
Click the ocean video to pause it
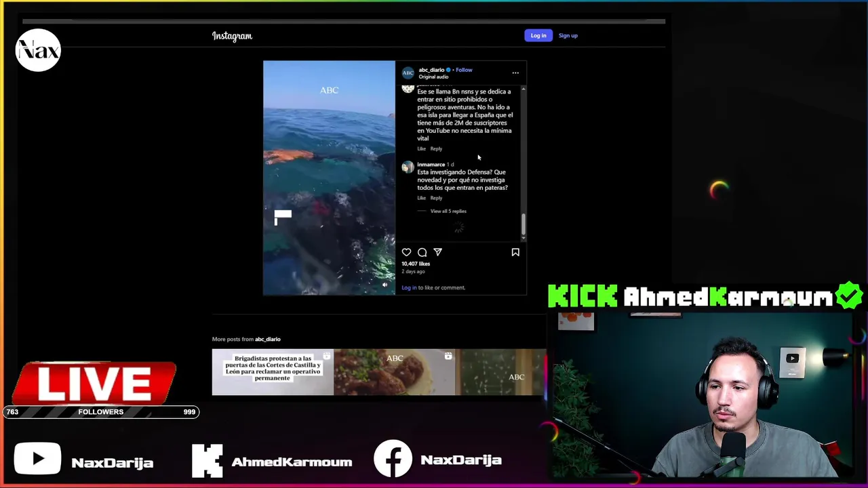pyautogui.click(x=329, y=178)
